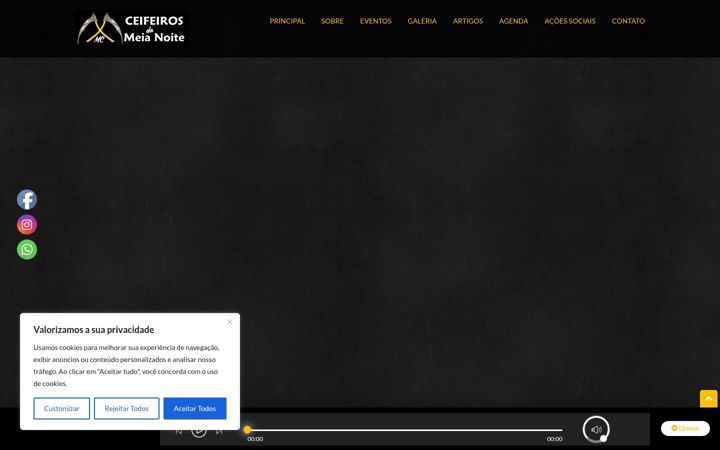Skip to the next track
Image resolution: width=720 pixels, height=450 pixels.
pos(219,431)
